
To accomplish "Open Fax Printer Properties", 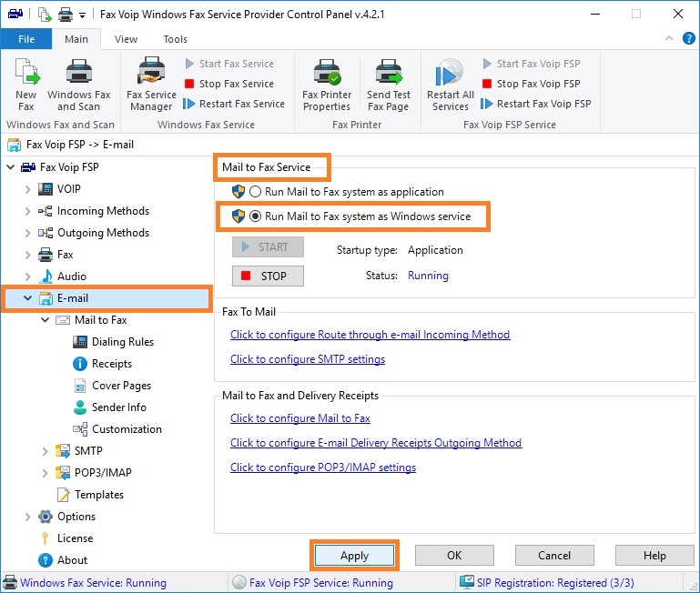I will (327, 85).
